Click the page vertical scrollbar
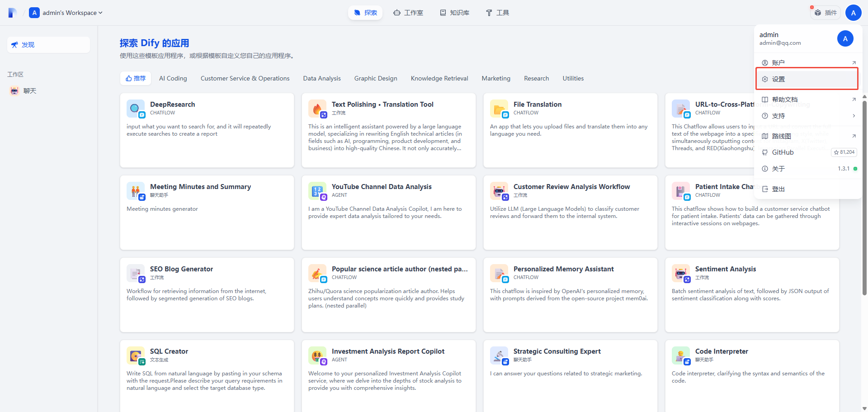The image size is (868, 412). [864, 198]
